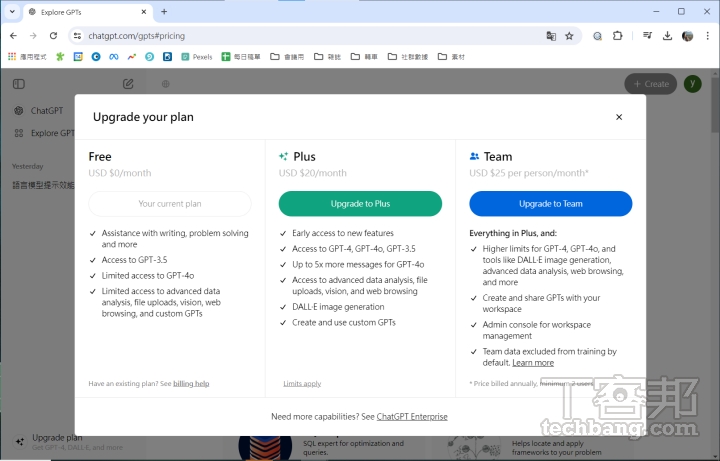Translate this page icon
Image resolution: width=720 pixels, height=461 pixels.
coord(551,36)
